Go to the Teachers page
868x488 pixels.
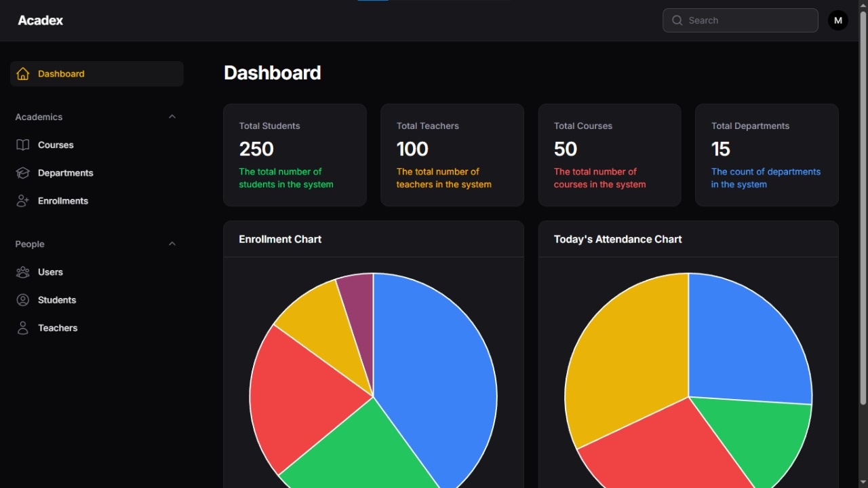(58, 328)
